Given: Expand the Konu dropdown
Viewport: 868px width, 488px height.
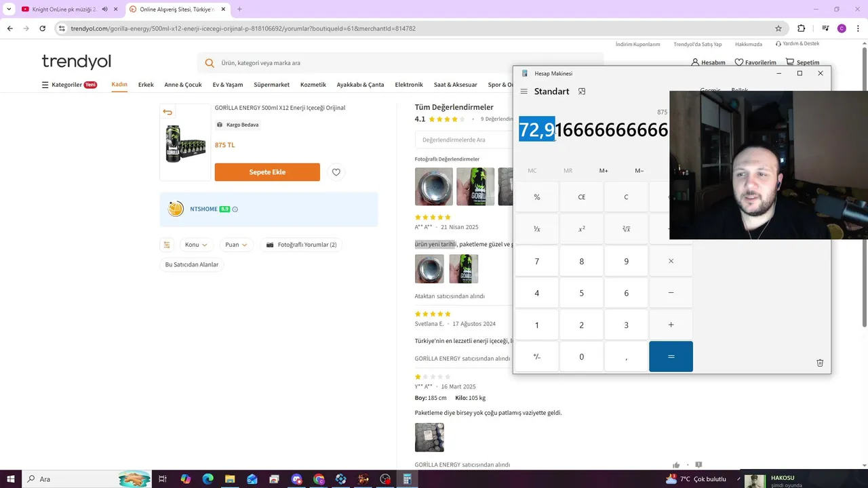Looking at the screenshot, I should 196,245.
